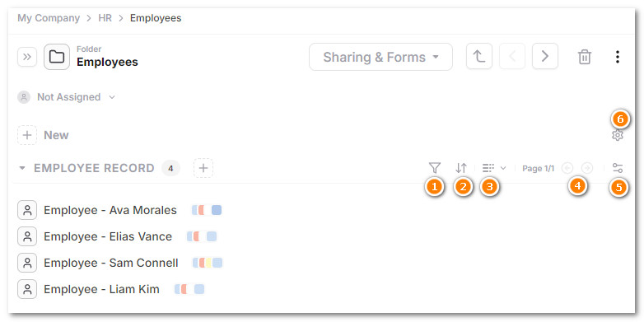This screenshot has height=322, width=644.
Task: Click the go up one level arrow
Action: (x=479, y=56)
